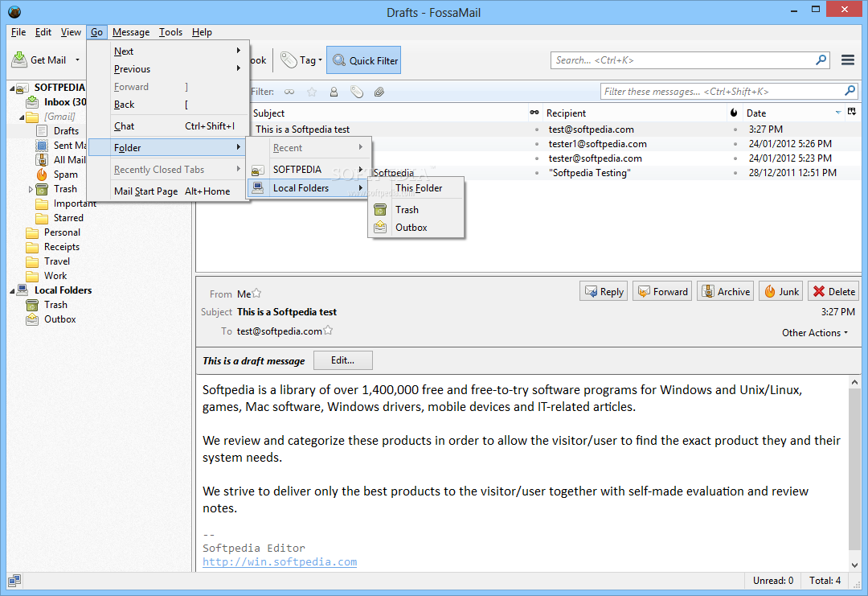The height and width of the screenshot is (596, 868).
Task: Open the Personal folder
Action: coord(53,232)
